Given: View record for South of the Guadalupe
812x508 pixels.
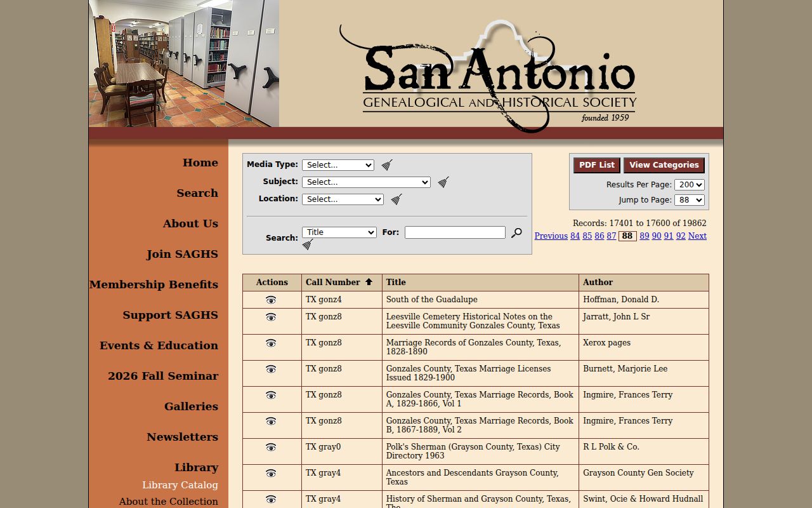Looking at the screenshot, I should tap(271, 300).
